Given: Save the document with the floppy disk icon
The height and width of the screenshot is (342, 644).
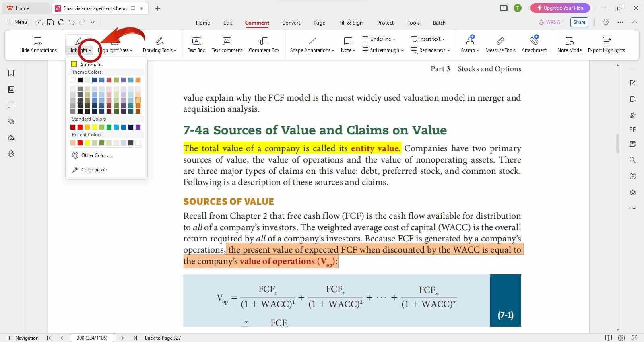Looking at the screenshot, I should [x=50, y=23].
